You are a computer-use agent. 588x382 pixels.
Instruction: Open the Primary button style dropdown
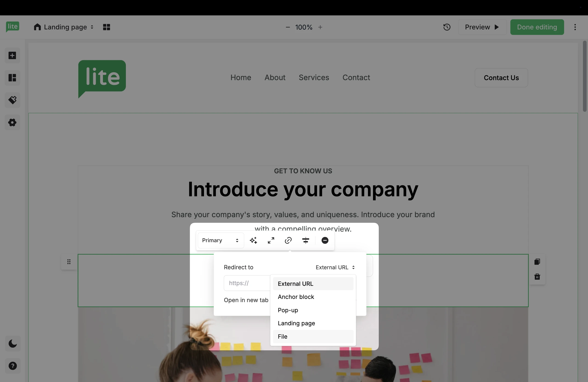tap(220, 240)
